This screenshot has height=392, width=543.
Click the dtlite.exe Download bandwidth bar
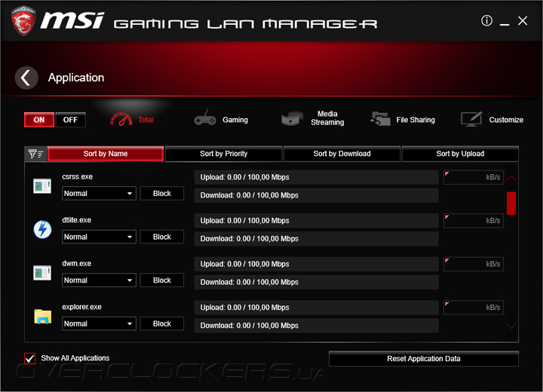tap(316, 239)
